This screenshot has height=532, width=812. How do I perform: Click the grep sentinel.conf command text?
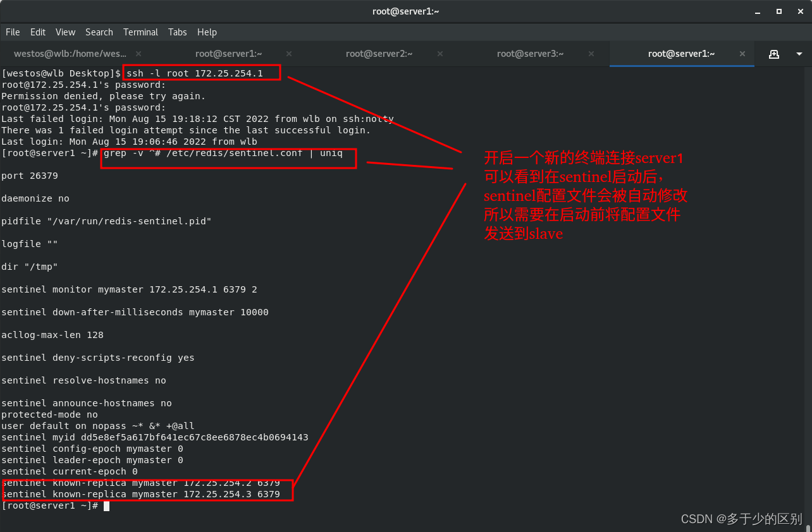[223, 153]
